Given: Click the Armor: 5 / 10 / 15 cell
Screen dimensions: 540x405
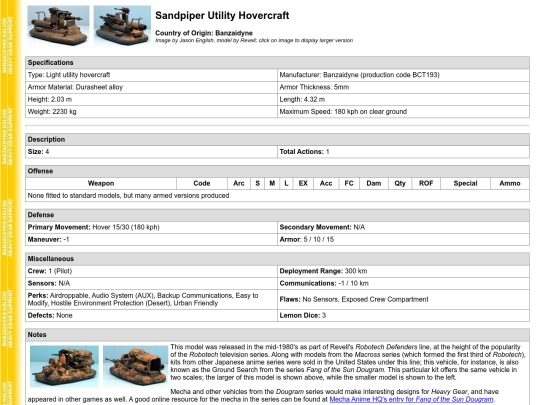Looking at the screenshot, I should [403, 239].
